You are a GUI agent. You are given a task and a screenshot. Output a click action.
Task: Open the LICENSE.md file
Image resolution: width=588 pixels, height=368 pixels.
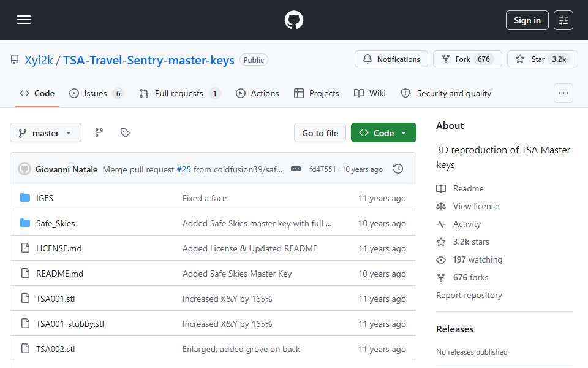pos(59,248)
